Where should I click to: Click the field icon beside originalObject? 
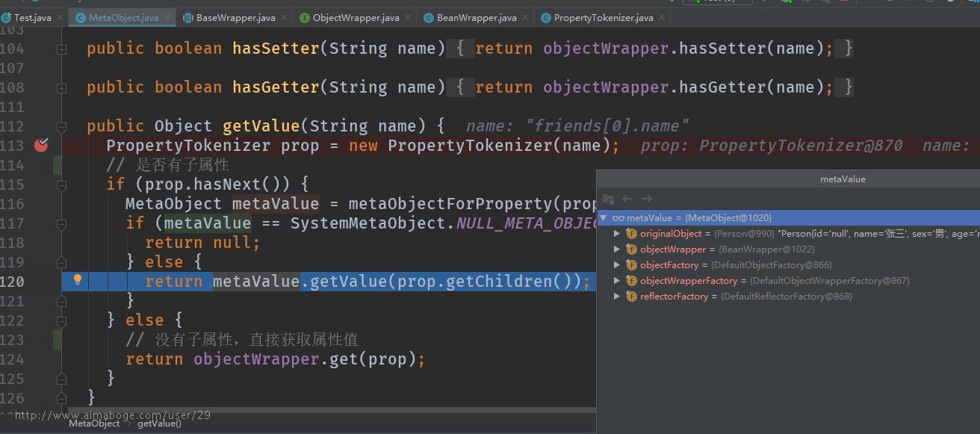(x=631, y=234)
